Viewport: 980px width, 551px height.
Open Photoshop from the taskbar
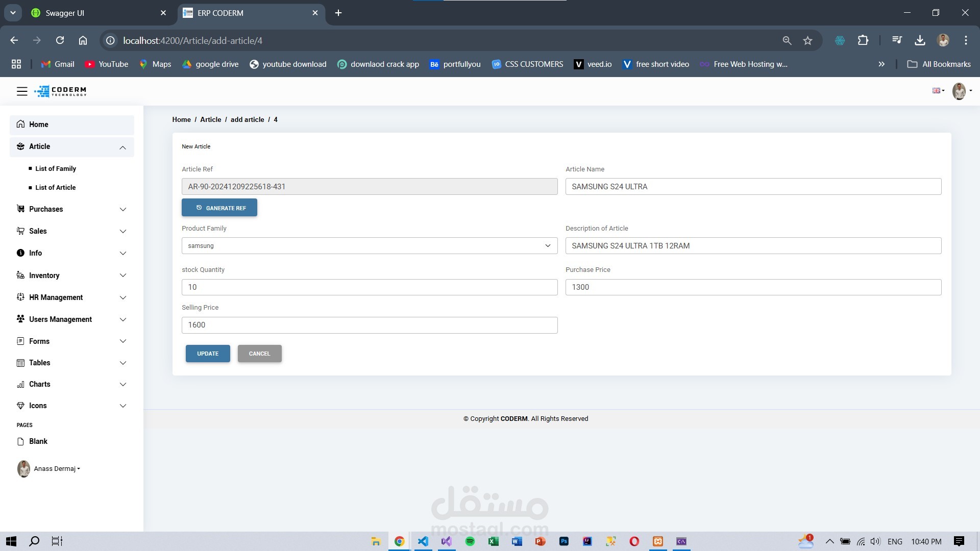(564, 541)
